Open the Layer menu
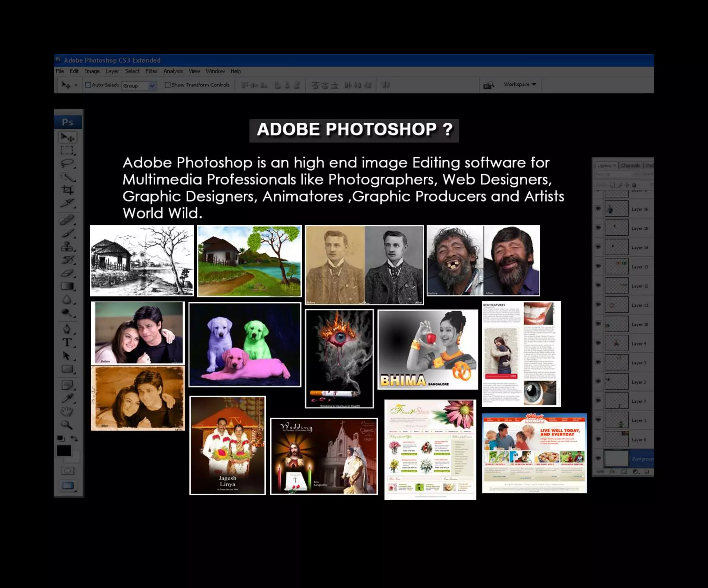 pyautogui.click(x=112, y=71)
